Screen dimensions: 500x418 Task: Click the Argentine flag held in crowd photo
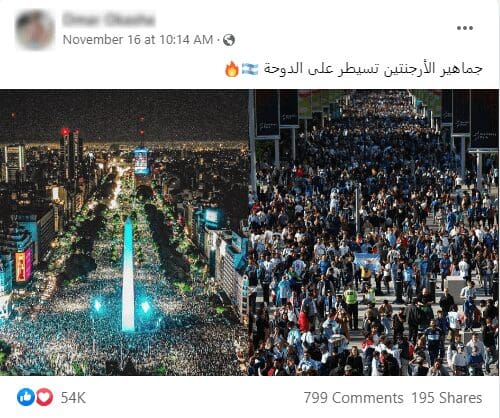[x=367, y=262]
